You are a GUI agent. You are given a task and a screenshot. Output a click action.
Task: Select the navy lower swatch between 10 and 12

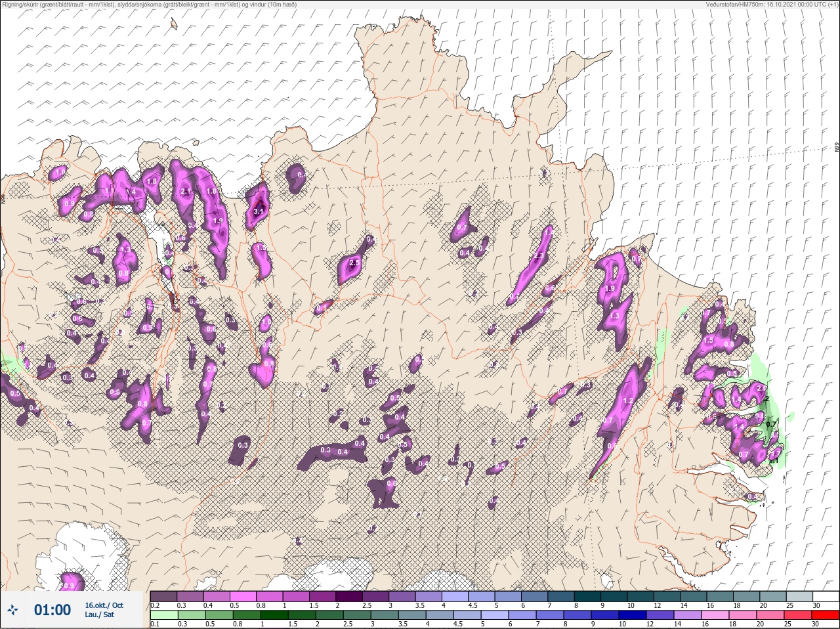pyautogui.click(x=633, y=615)
